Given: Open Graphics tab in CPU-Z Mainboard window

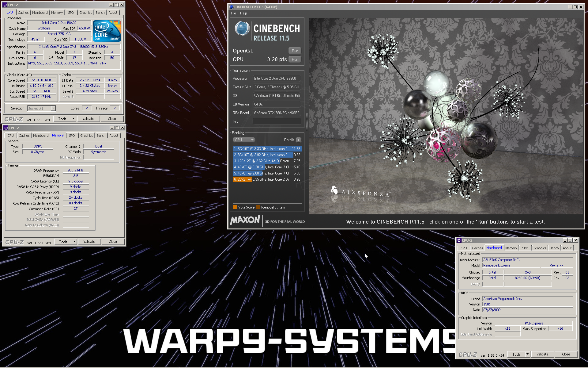Looking at the screenshot, I should 540,248.
